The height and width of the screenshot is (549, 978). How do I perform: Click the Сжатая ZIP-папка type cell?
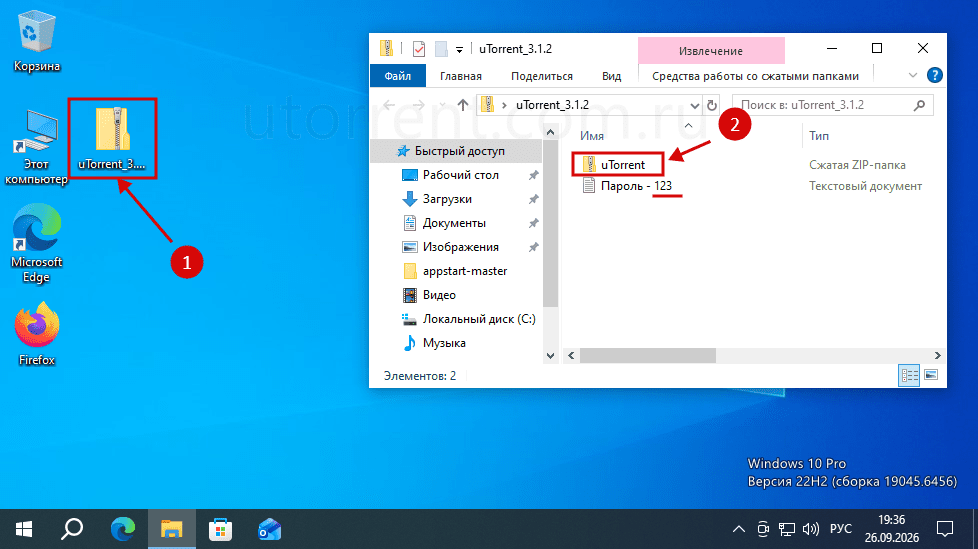857,165
